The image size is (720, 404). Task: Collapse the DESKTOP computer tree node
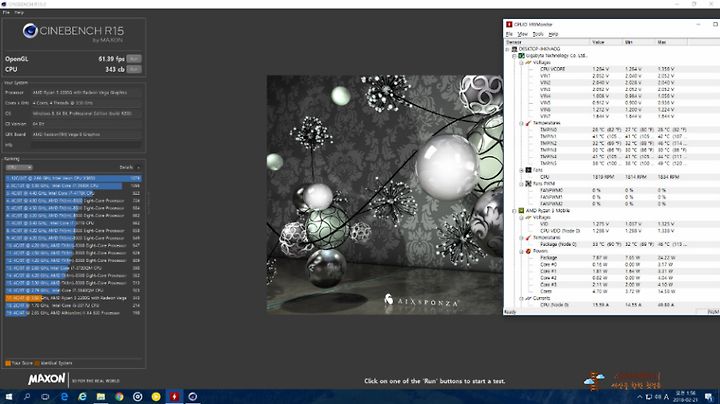pos(507,49)
